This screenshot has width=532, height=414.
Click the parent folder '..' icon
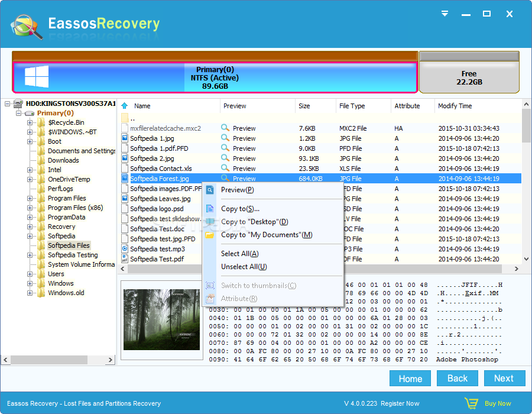coord(125,118)
